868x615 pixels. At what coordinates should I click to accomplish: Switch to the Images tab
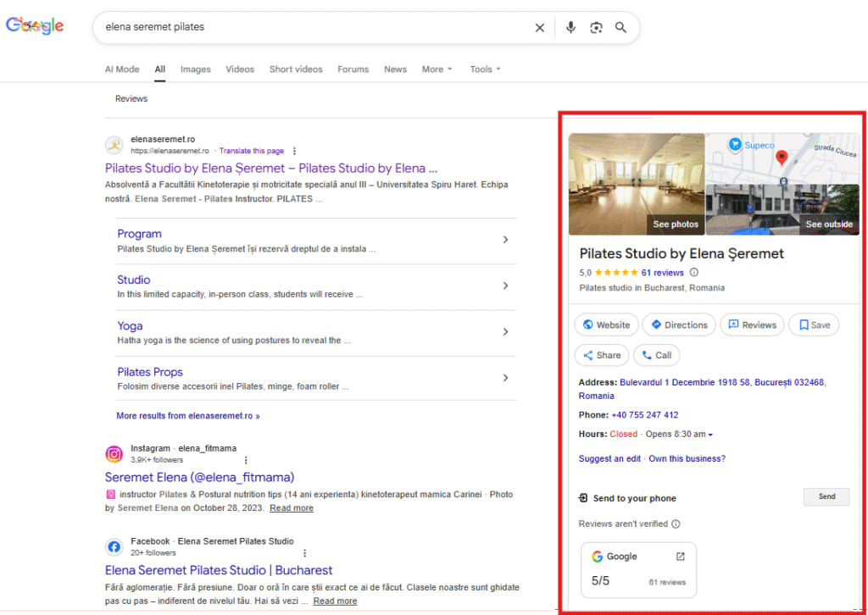195,69
